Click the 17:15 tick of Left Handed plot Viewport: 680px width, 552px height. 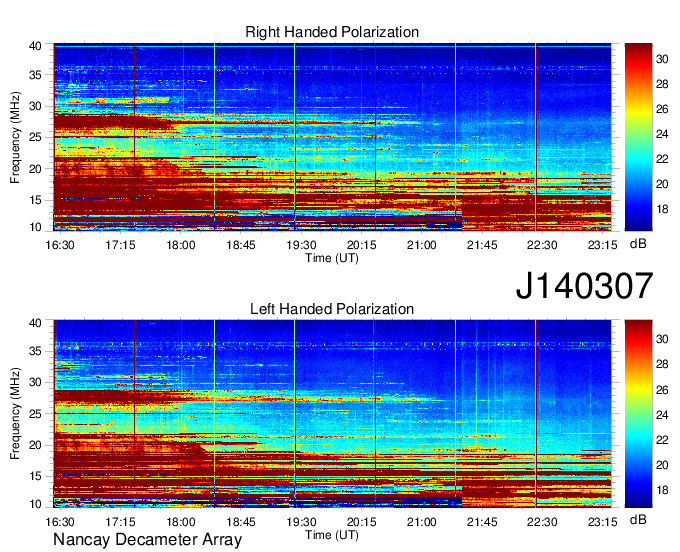coord(121,522)
